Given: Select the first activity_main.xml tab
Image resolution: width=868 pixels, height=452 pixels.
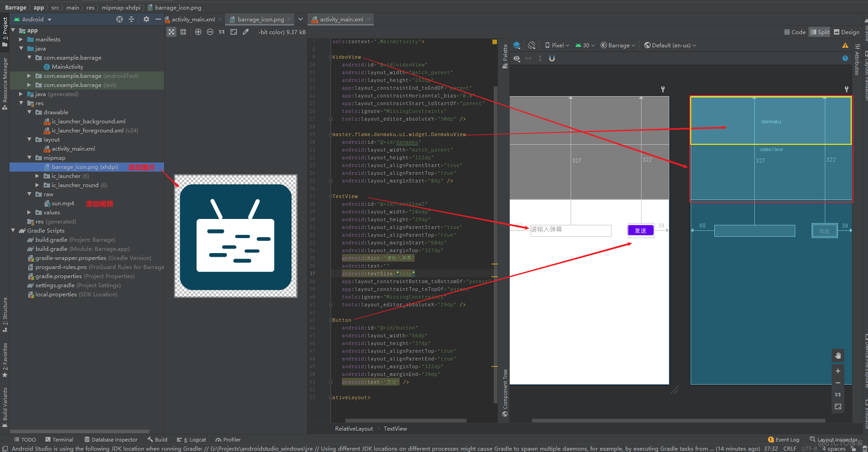Looking at the screenshot, I should point(193,20).
